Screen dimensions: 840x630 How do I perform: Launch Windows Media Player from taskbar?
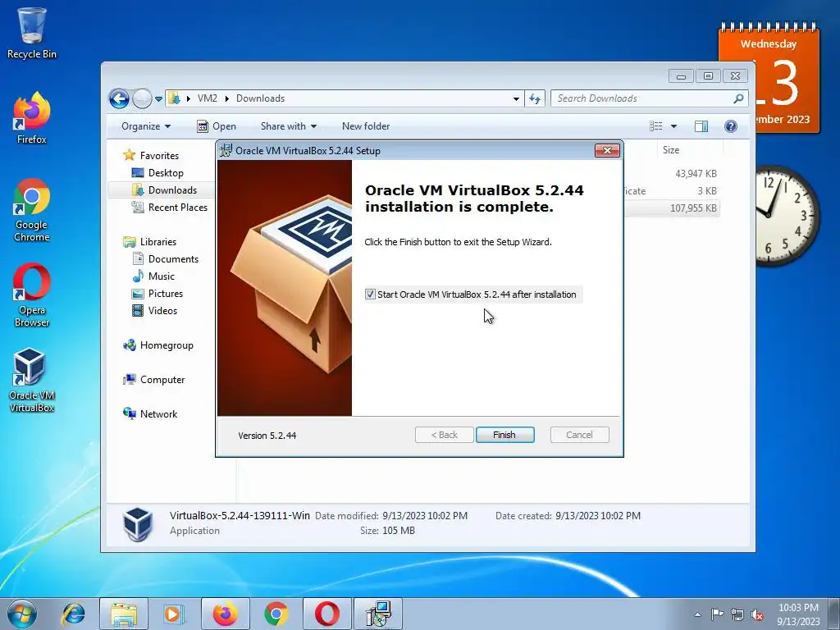coord(174,614)
